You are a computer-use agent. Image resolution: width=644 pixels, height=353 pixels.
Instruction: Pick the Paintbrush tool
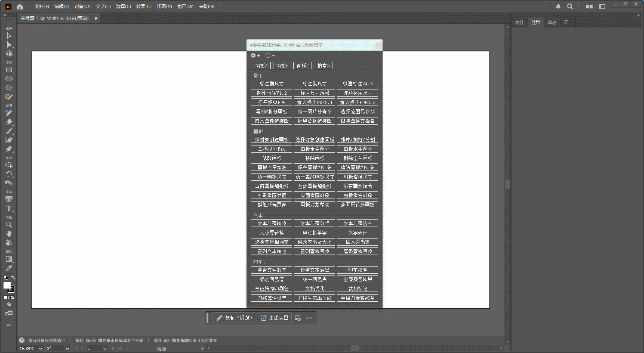point(8,131)
